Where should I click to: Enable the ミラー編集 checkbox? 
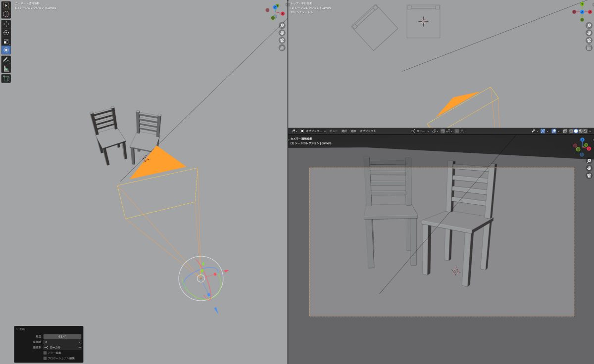(45, 353)
